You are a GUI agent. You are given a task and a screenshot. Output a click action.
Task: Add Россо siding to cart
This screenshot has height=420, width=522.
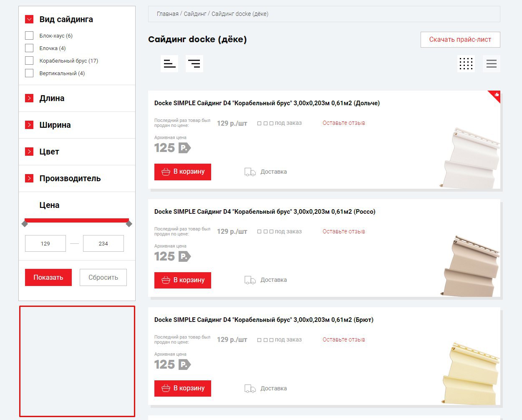pos(183,280)
